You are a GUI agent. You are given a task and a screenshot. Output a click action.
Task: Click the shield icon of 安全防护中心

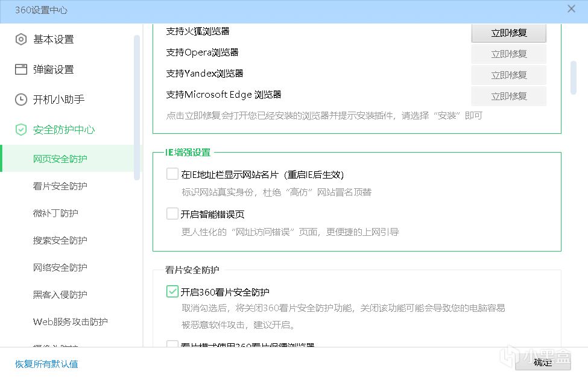click(x=21, y=130)
